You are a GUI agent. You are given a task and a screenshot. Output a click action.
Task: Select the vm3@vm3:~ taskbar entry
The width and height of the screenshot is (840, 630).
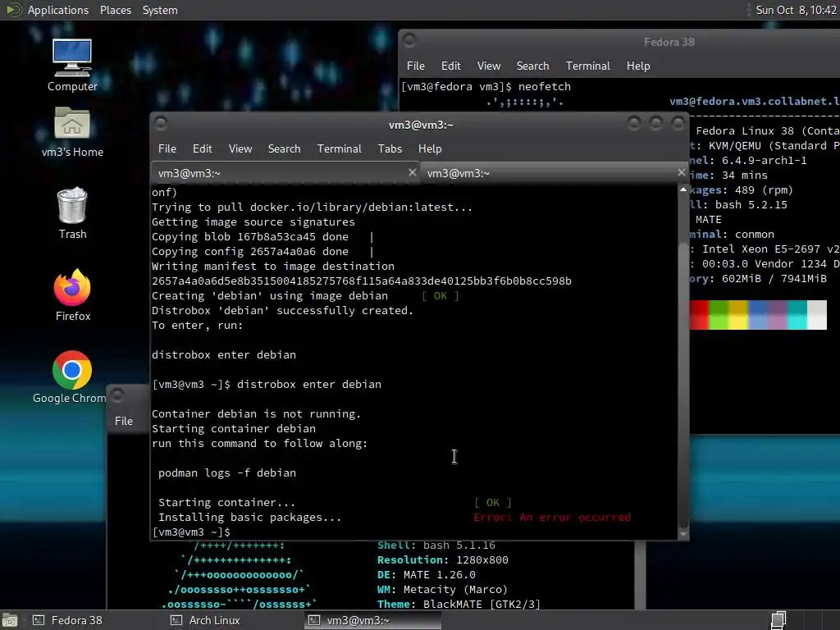tap(373, 620)
